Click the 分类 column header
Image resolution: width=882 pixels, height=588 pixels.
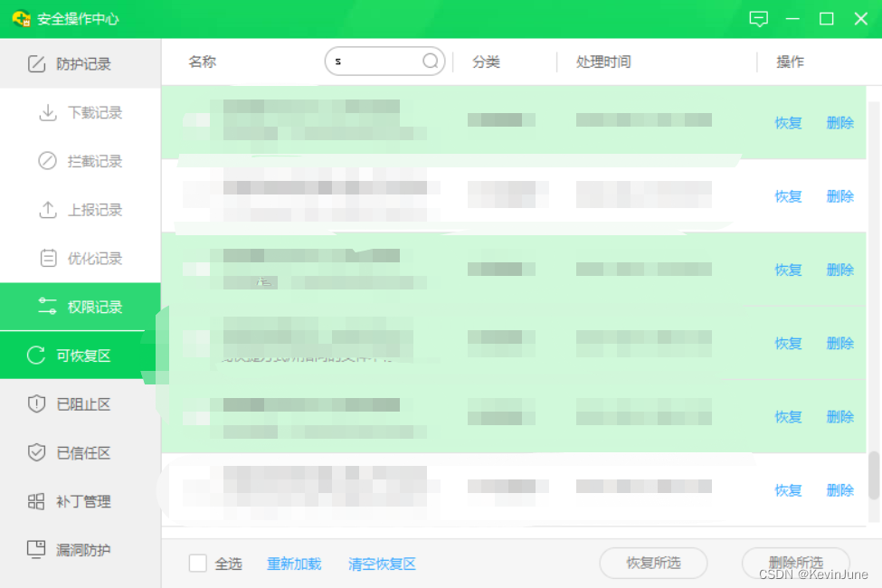[x=486, y=62]
